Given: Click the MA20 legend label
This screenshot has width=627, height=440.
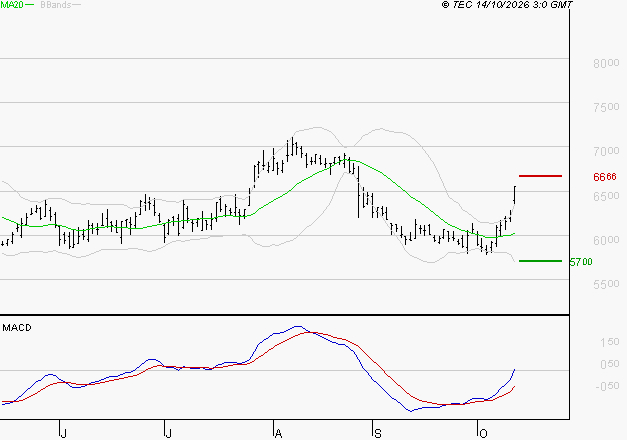Looking at the screenshot, I should pyautogui.click(x=12, y=5).
